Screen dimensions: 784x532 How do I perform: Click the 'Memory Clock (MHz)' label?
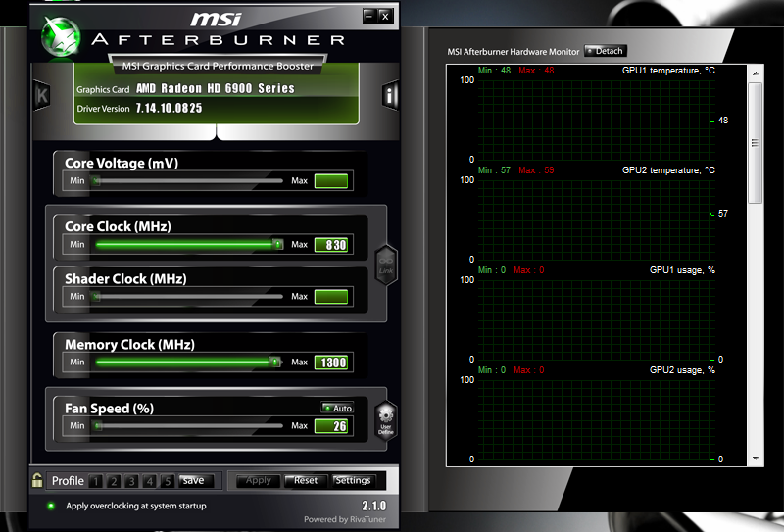[129, 345]
